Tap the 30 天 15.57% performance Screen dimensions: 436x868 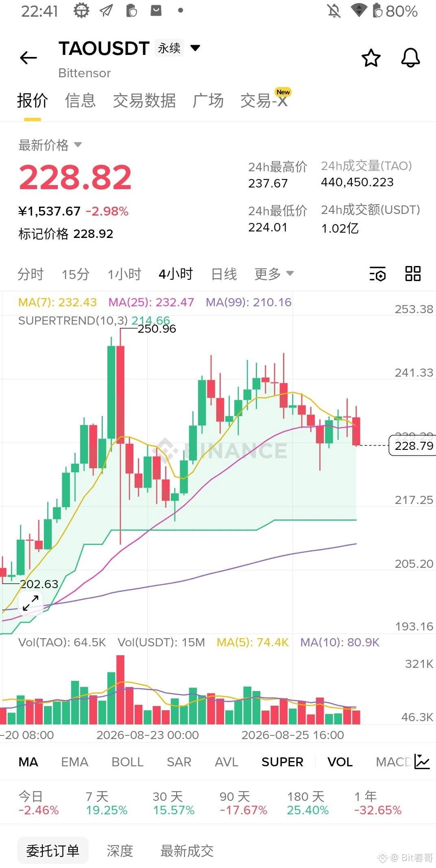click(x=174, y=803)
